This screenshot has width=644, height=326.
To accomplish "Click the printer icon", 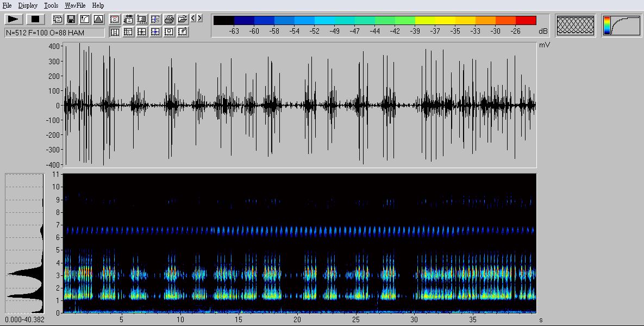I will 169,19.
